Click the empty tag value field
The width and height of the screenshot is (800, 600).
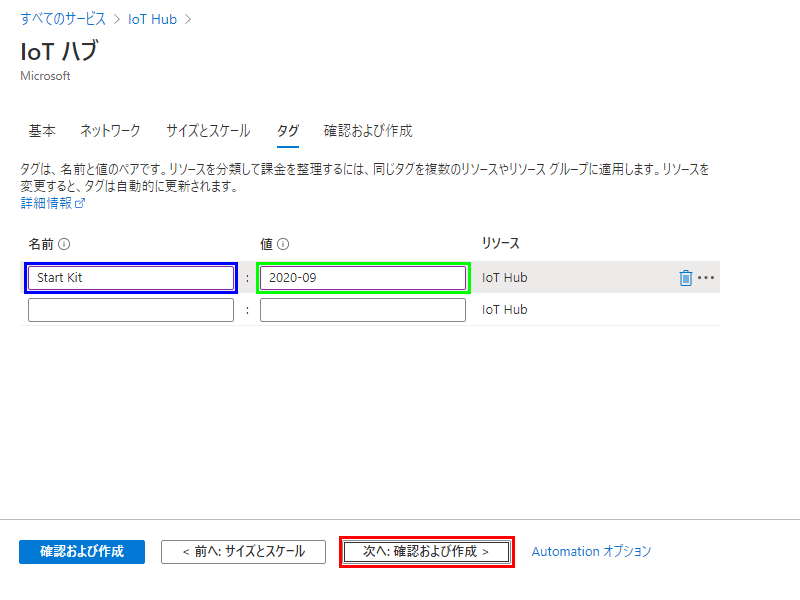click(362, 310)
